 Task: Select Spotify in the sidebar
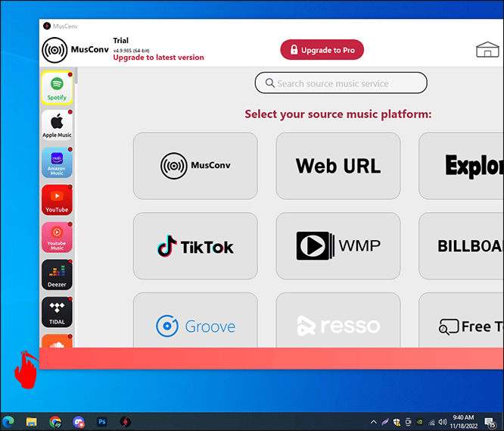tap(57, 88)
